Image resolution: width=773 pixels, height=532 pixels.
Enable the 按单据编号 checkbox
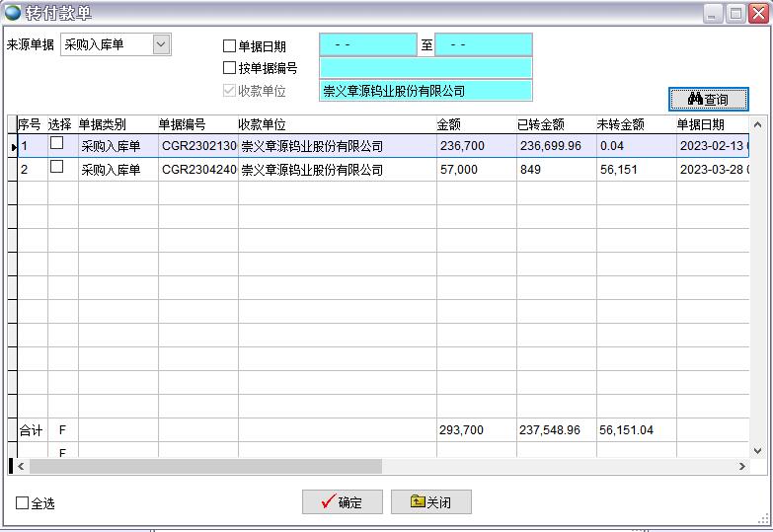230,68
